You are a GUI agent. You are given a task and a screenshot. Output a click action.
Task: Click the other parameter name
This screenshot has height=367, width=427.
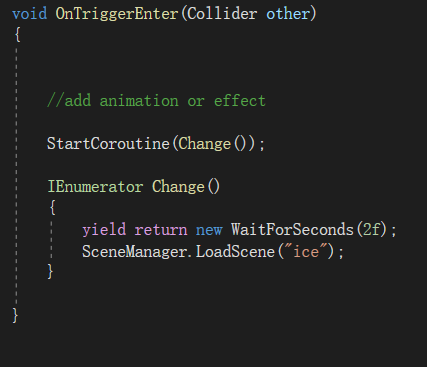(x=288, y=14)
